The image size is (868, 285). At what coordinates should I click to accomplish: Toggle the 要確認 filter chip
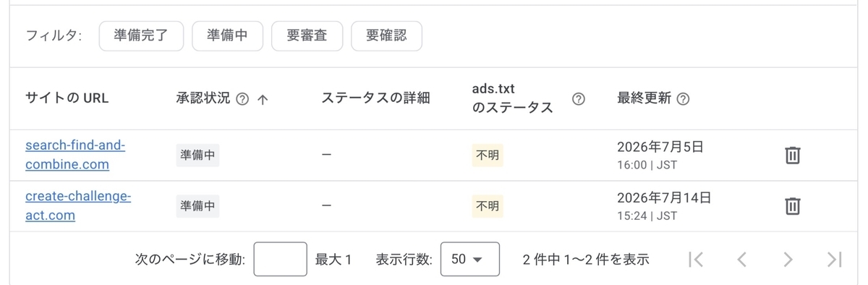pyautogui.click(x=386, y=36)
